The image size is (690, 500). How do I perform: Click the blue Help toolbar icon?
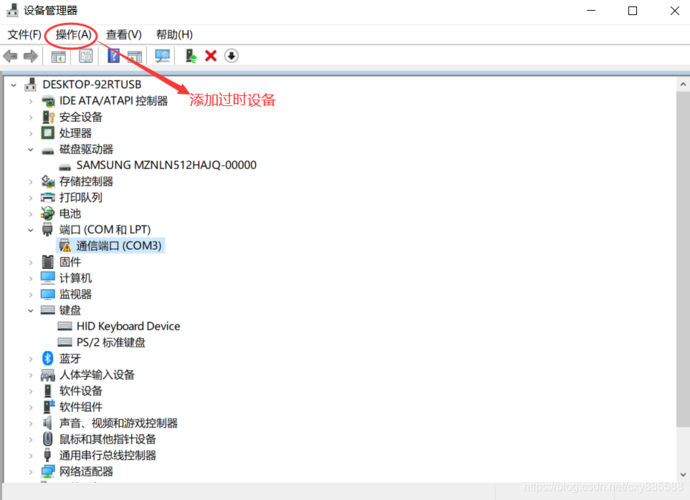(x=114, y=56)
